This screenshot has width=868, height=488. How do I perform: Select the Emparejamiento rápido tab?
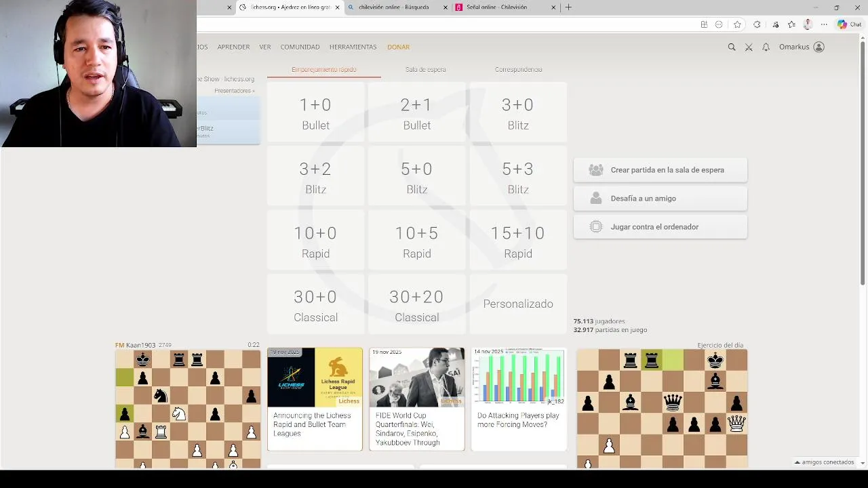[323, 69]
